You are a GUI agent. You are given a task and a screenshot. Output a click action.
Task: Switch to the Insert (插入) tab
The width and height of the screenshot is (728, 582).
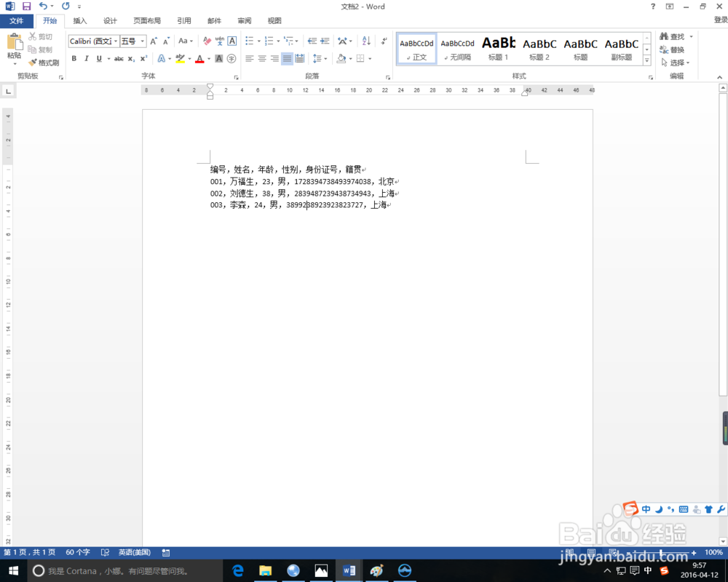[80, 21]
